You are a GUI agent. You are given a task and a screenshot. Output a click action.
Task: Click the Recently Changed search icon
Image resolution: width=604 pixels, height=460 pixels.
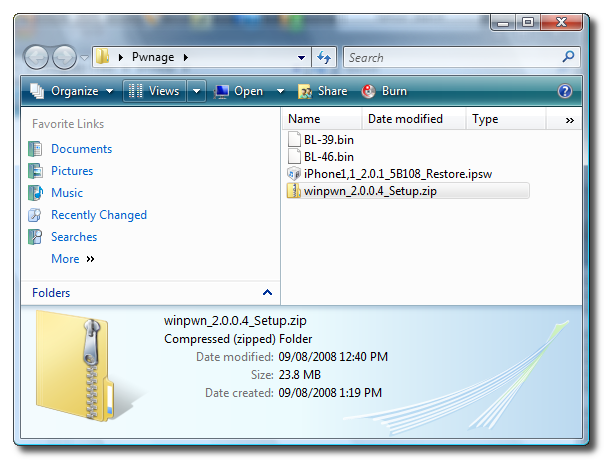[35, 215]
